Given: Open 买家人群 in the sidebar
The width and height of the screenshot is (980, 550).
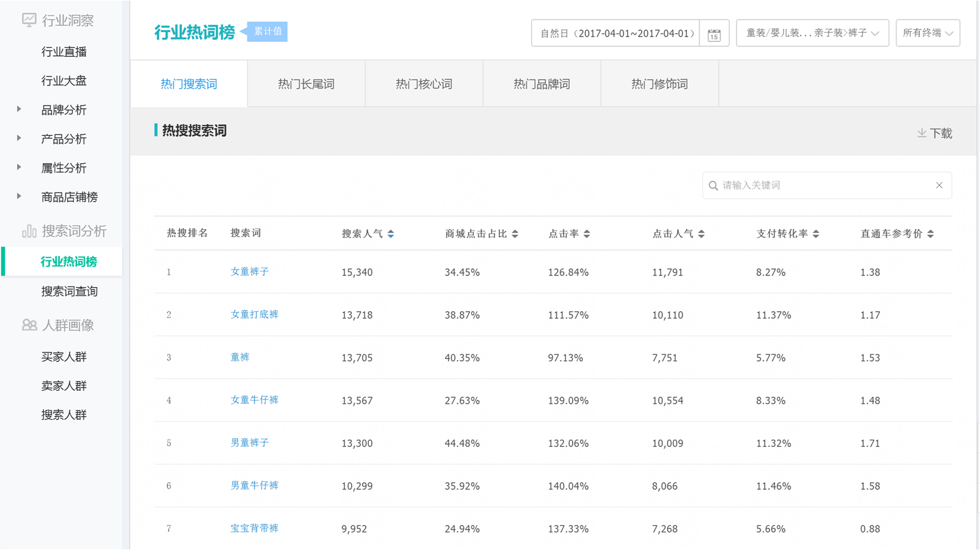Looking at the screenshot, I should [x=64, y=357].
